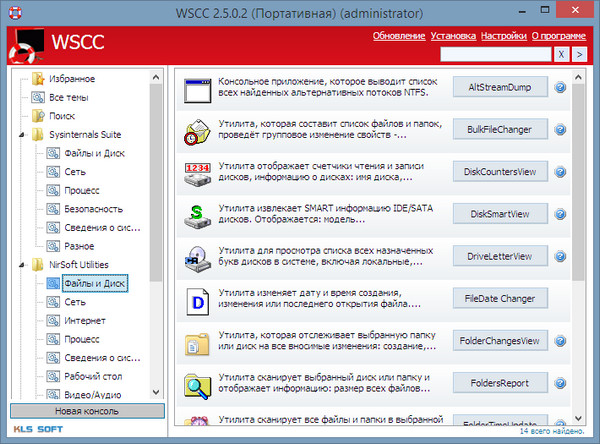Select Интернет under NirSoft Utilities

pos(84,321)
